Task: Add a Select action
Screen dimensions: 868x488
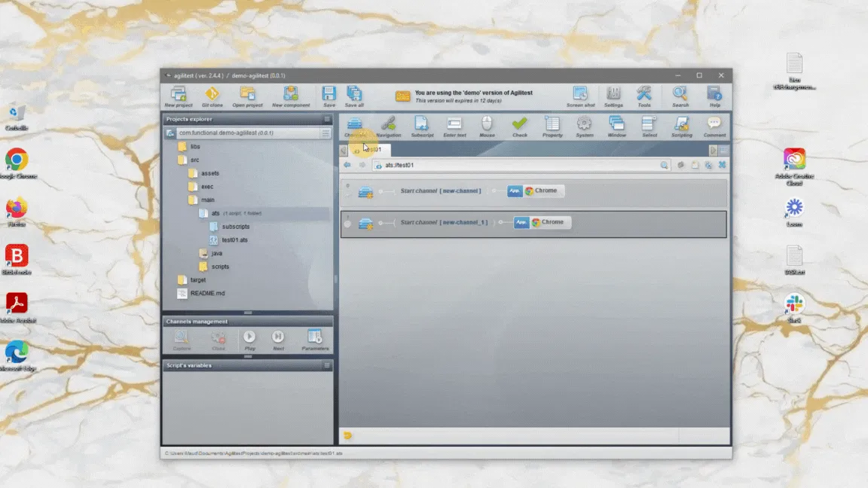Action: click(649, 127)
